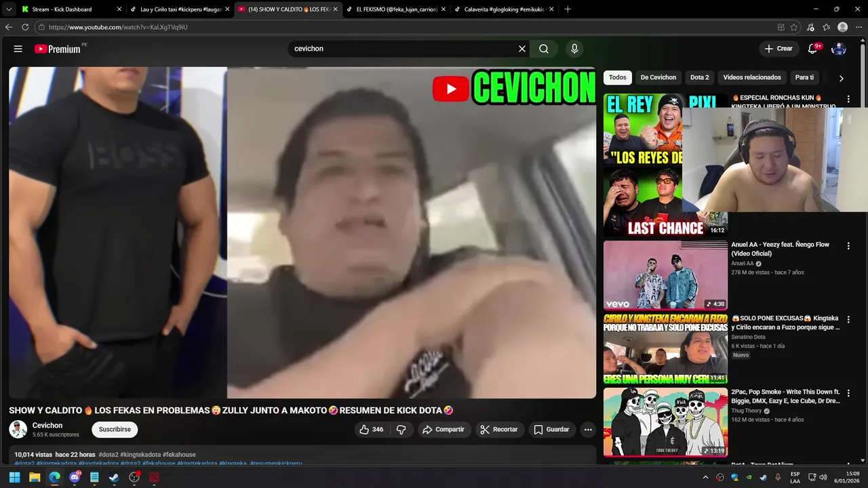The height and width of the screenshot is (488, 868).
Task: Click the #dota2 hashtag in description
Action: point(108,455)
